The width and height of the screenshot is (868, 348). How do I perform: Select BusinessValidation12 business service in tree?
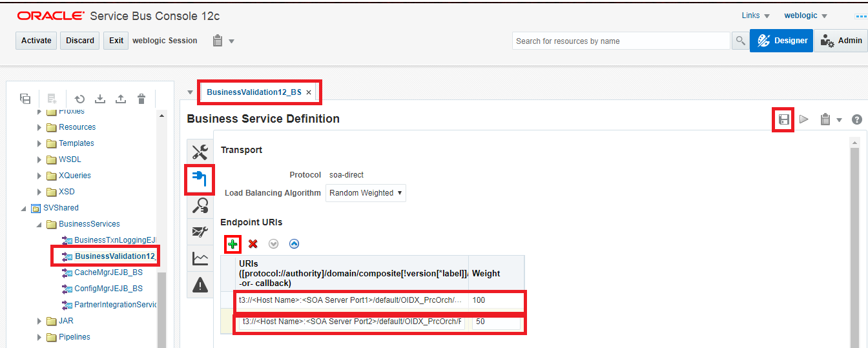115,256
